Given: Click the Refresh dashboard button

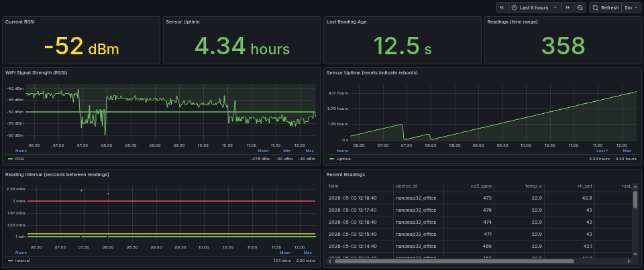Looking at the screenshot, I should tap(605, 7).
